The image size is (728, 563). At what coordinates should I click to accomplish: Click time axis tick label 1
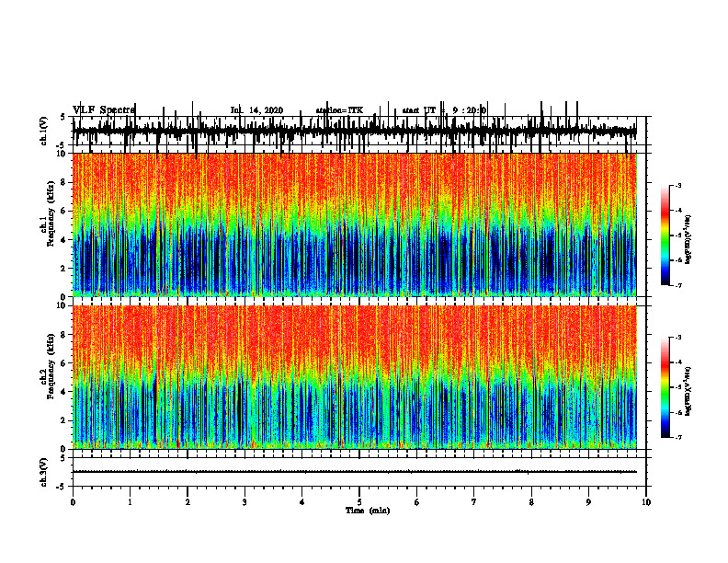click(x=130, y=502)
